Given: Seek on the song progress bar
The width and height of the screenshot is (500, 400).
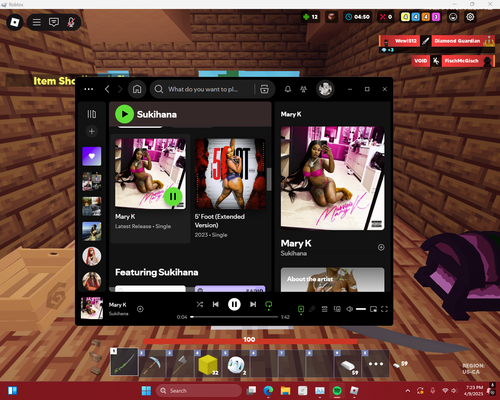Looking at the screenshot, I should [x=235, y=317].
